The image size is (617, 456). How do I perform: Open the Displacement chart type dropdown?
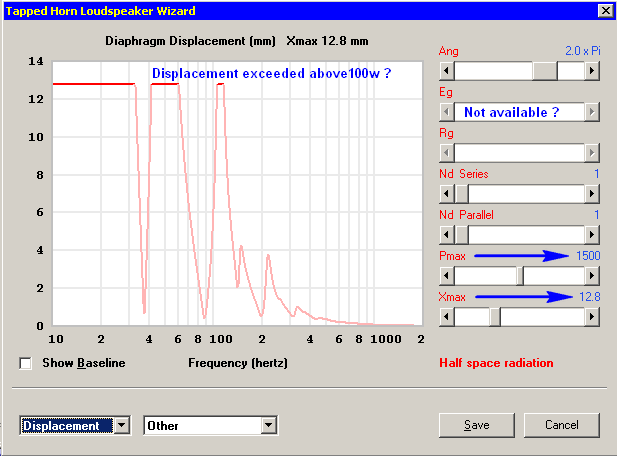[122, 425]
